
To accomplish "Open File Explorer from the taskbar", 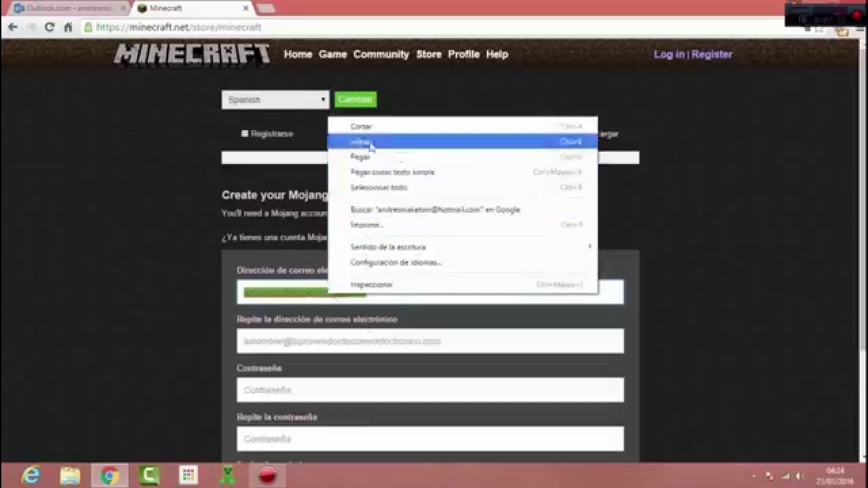I will coord(71,476).
